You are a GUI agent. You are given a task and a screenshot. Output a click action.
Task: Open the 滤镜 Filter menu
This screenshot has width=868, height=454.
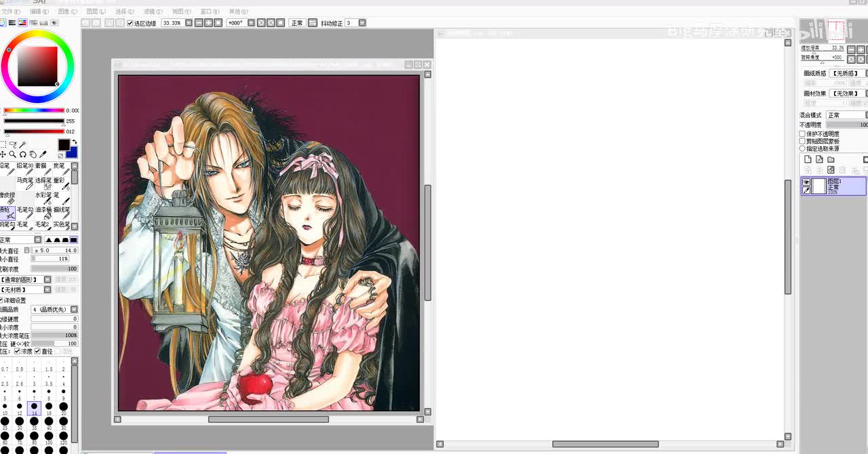click(153, 12)
